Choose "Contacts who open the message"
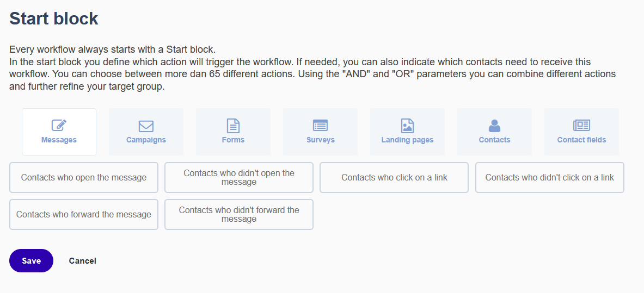This screenshot has height=293, width=644. [84, 178]
